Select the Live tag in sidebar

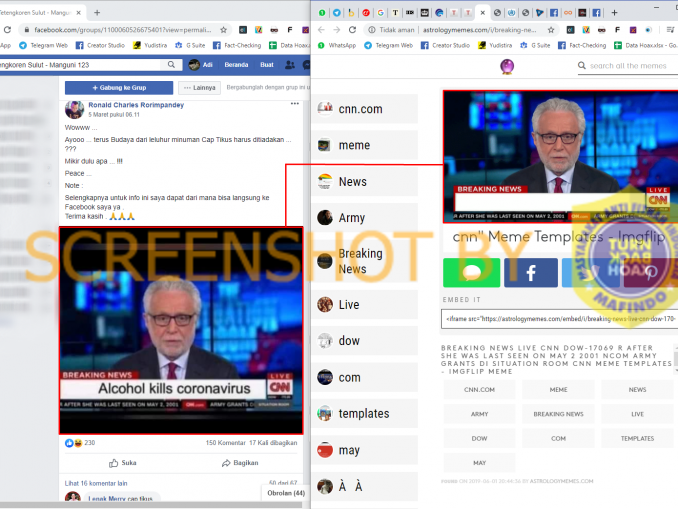[365, 304]
